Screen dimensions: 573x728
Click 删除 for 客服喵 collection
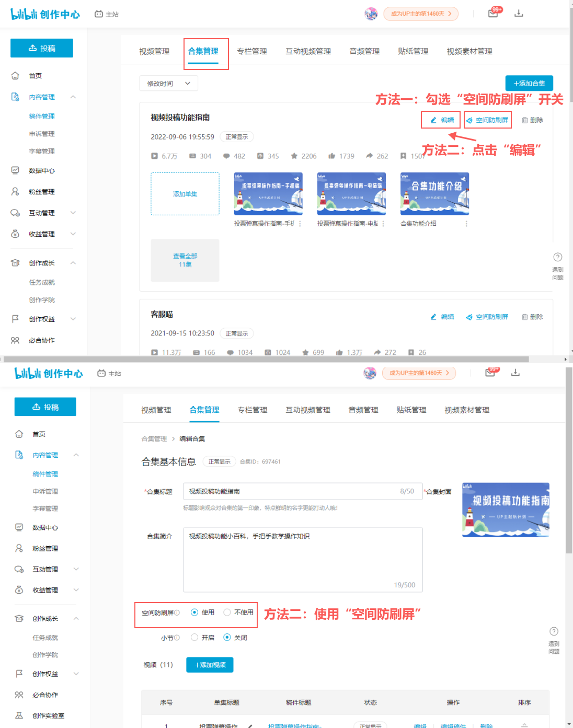point(532,317)
